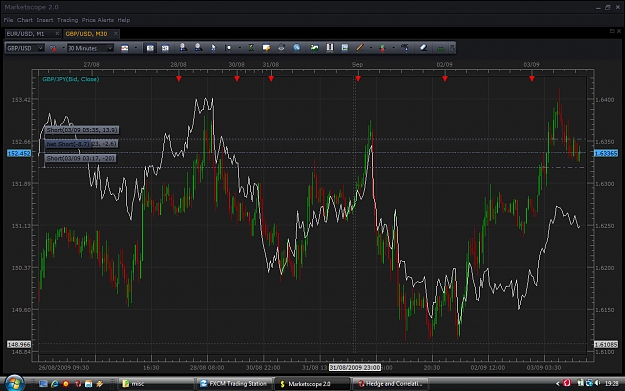Image resolution: width=625 pixels, height=391 pixels.
Task: Open the Insert menu
Action: pos(45,20)
